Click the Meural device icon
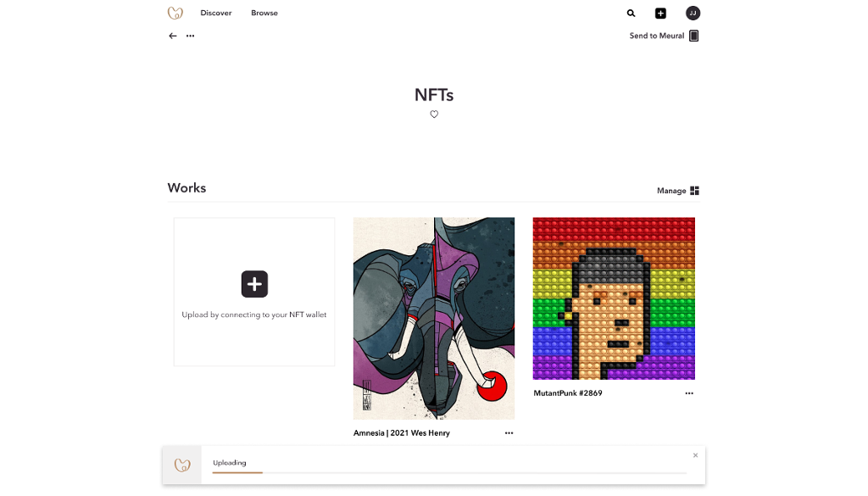Viewport: 868px width, 496px height. tap(694, 36)
